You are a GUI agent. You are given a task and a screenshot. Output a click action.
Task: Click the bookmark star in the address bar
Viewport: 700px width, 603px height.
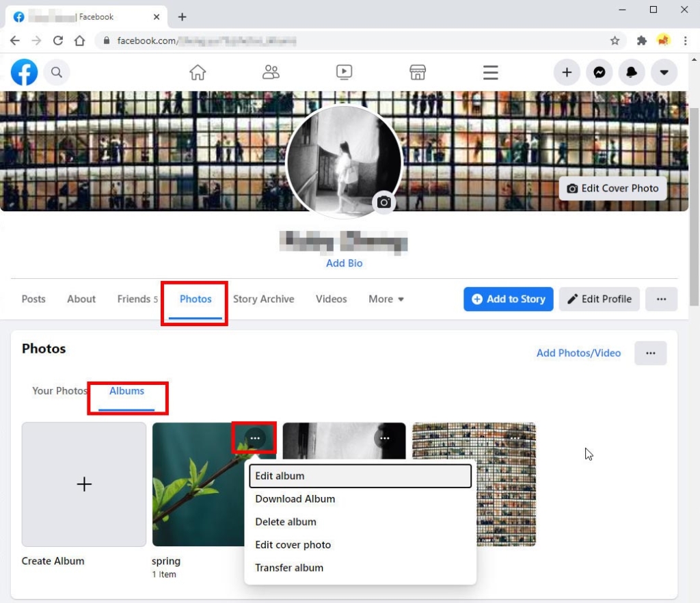click(x=615, y=40)
